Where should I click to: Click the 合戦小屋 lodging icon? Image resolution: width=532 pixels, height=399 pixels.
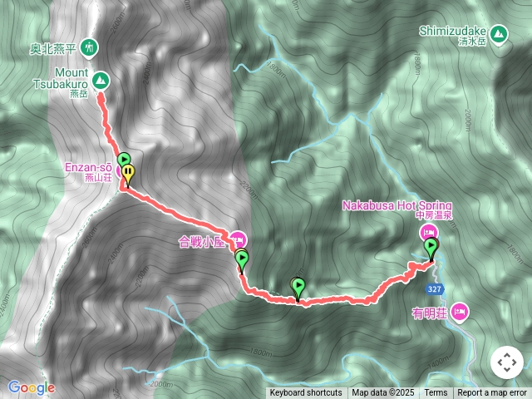pyautogui.click(x=239, y=239)
